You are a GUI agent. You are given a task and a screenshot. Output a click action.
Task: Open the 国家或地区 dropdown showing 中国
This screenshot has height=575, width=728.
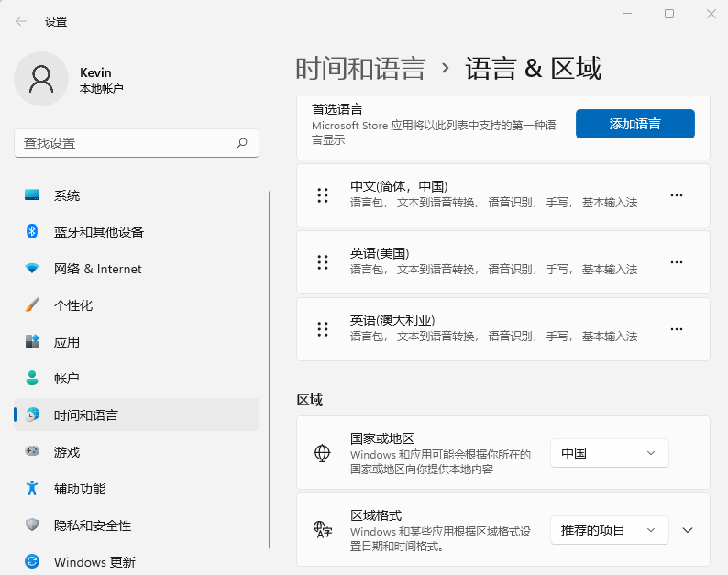609,453
